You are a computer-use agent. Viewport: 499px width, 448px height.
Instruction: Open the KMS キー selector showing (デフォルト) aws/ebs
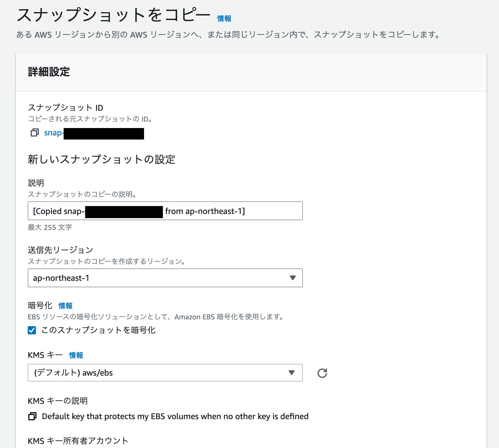165,373
